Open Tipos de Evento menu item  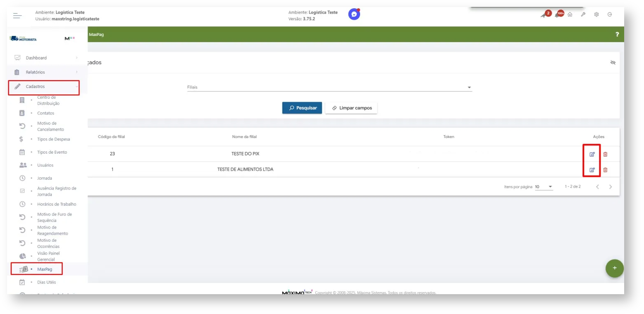click(x=52, y=152)
